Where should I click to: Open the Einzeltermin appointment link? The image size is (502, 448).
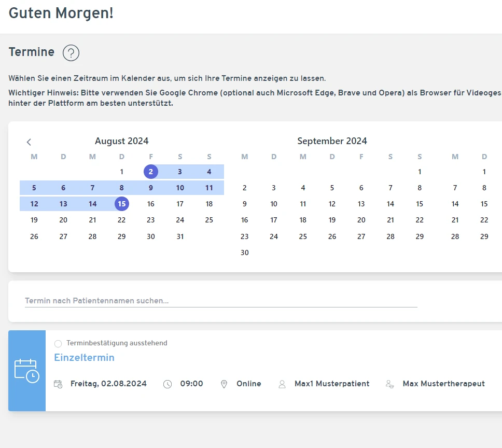pyautogui.click(x=84, y=358)
